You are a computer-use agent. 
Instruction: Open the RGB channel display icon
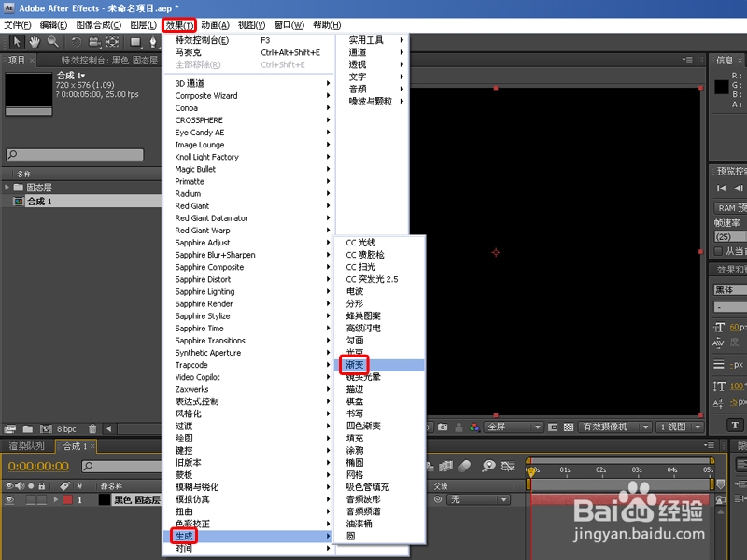coord(474,427)
